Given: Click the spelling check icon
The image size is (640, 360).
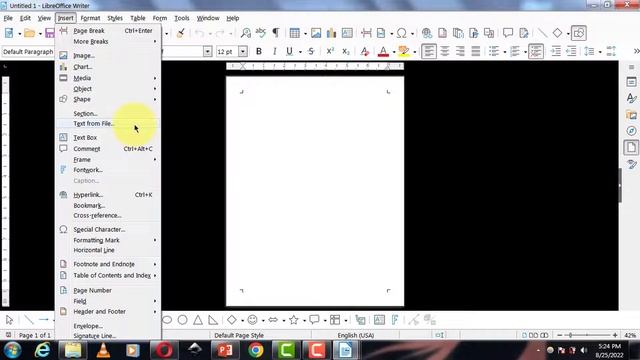Looking at the screenshot, I should (260, 33).
